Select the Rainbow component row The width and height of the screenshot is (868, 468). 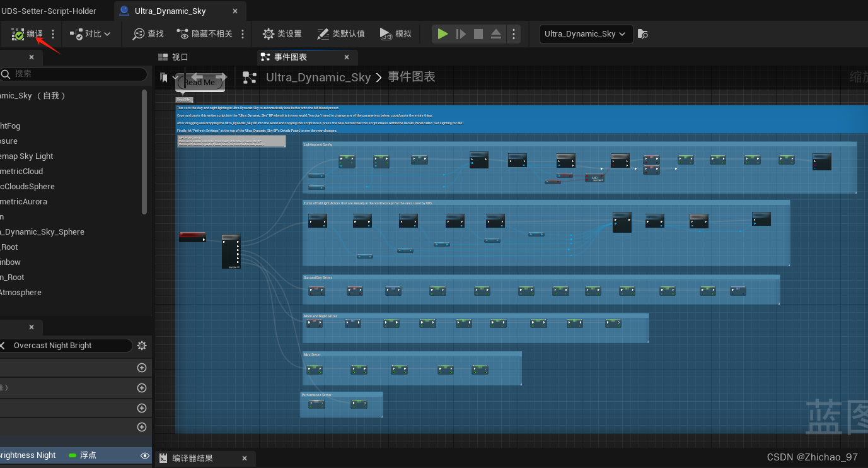[71, 262]
